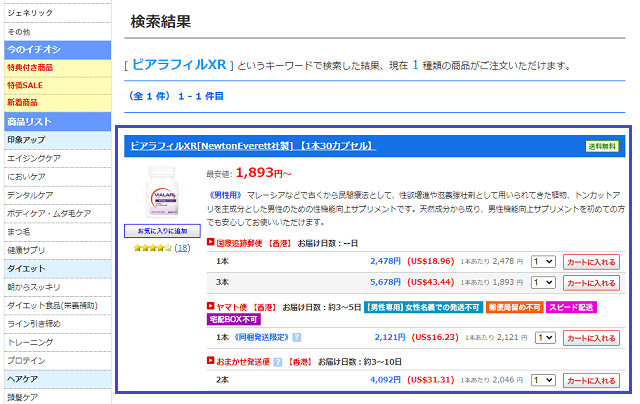Open the まつ毛 category

click(x=58, y=232)
